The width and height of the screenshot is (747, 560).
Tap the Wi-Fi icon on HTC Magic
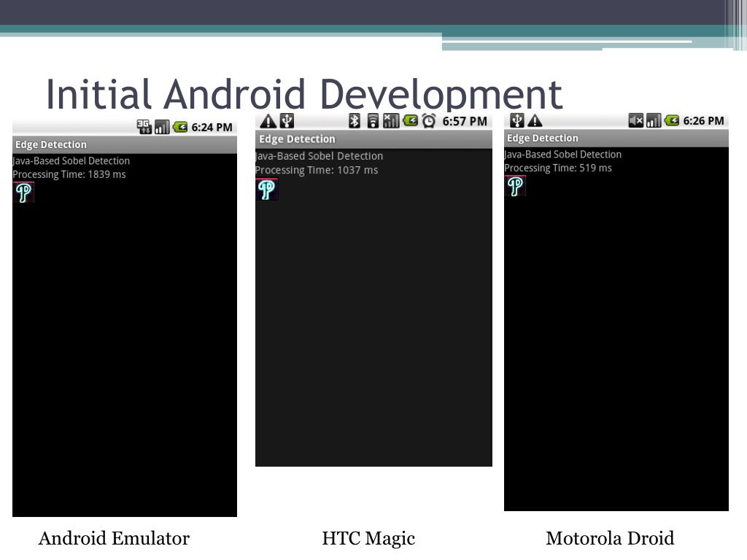[x=373, y=121]
